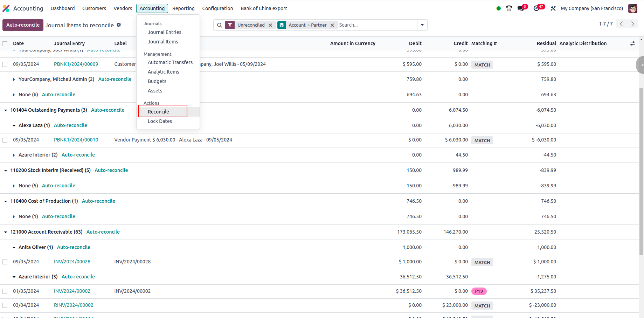Screen dimensions: 644x318
Task: Open the Configuration menu
Action: (217, 8)
